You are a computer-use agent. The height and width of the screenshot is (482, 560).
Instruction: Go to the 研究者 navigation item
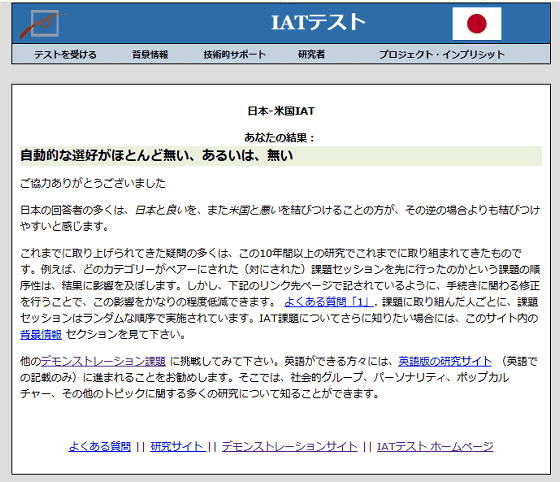click(x=311, y=55)
